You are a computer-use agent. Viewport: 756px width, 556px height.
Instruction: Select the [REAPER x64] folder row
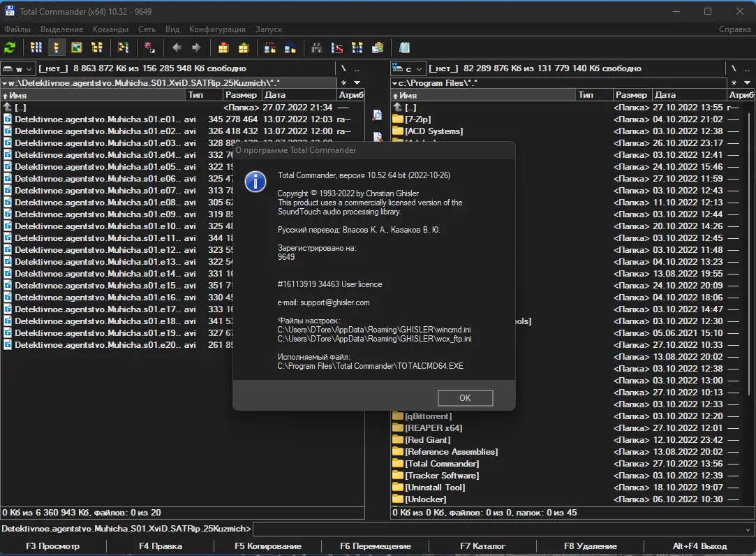point(568,427)
